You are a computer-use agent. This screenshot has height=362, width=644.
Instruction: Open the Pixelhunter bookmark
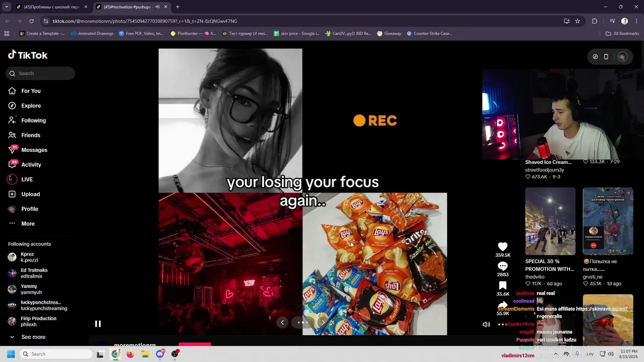click(x=193, y=34)
